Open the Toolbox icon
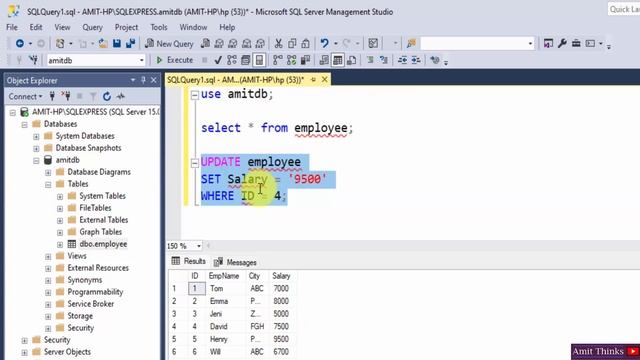This screenshot has height=360, width=640. pyautogui.click(x=576, y=43)
